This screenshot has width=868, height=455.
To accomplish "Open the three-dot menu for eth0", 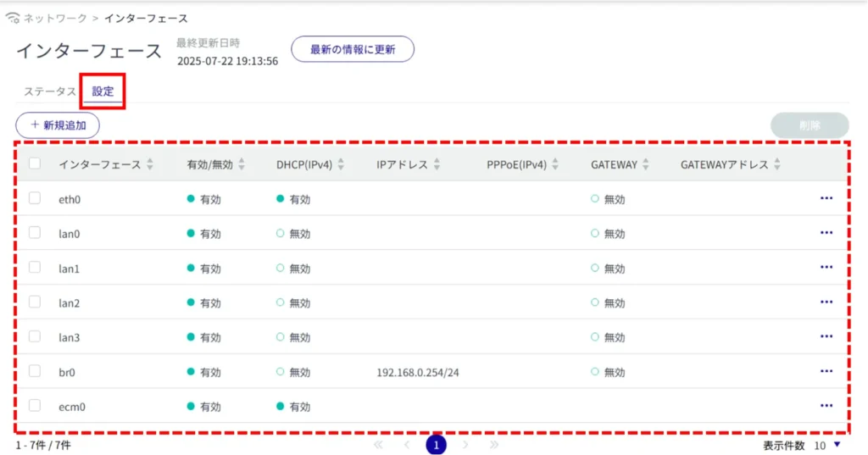I will pyautogui.click(x=826, y=198).
